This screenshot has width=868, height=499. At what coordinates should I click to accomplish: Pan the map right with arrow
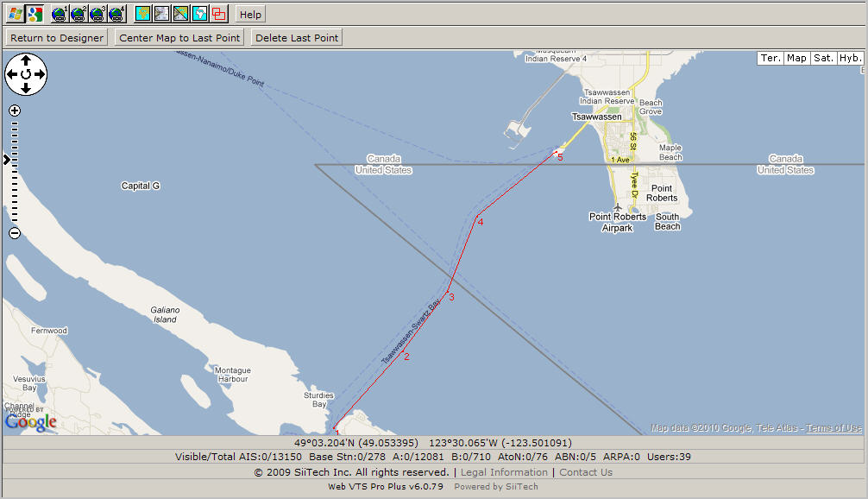[x=40, y=74]
